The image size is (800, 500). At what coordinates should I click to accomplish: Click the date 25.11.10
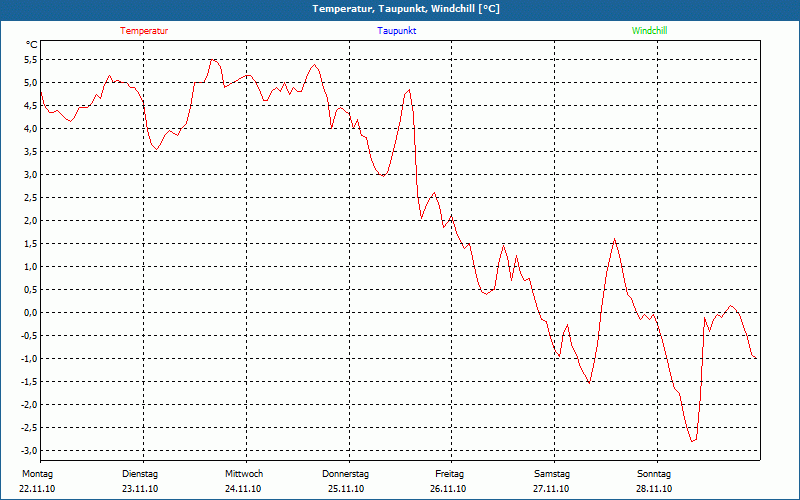click(346, 489)
